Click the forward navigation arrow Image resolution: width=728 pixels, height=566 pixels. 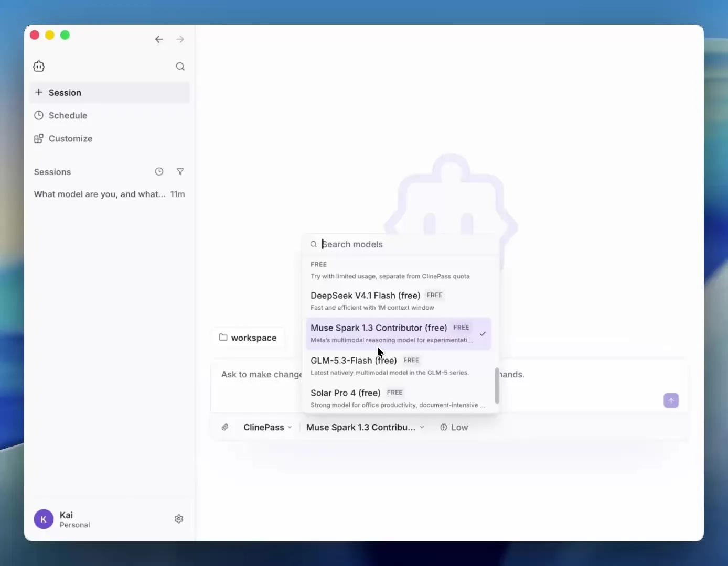(180, 39)
